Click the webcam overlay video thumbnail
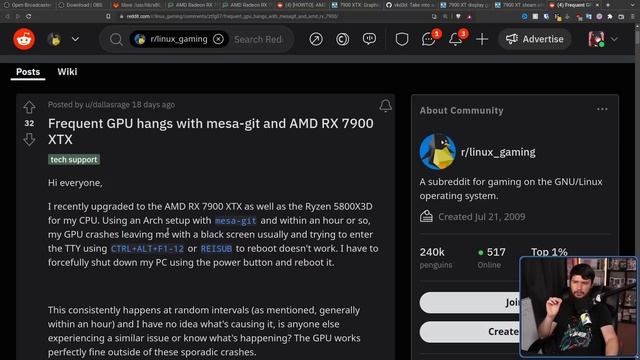 [x=578, y=307]
